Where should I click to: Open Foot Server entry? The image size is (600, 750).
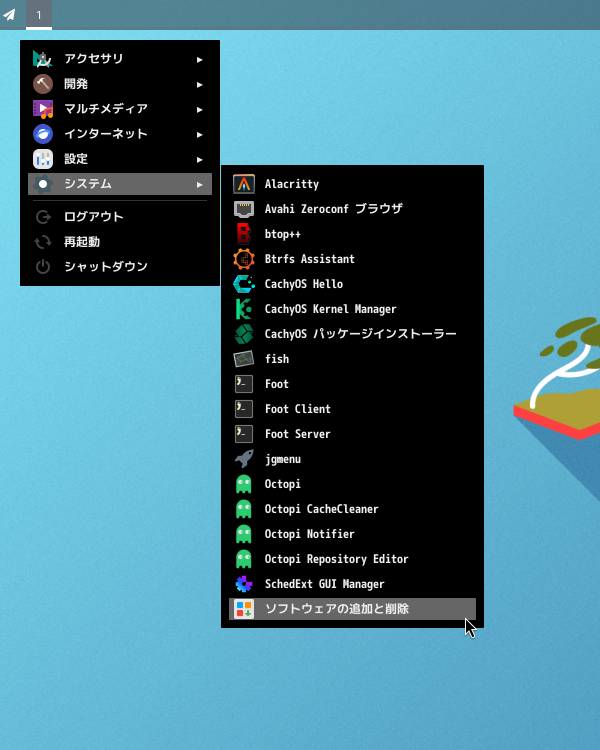pos(352,434)
